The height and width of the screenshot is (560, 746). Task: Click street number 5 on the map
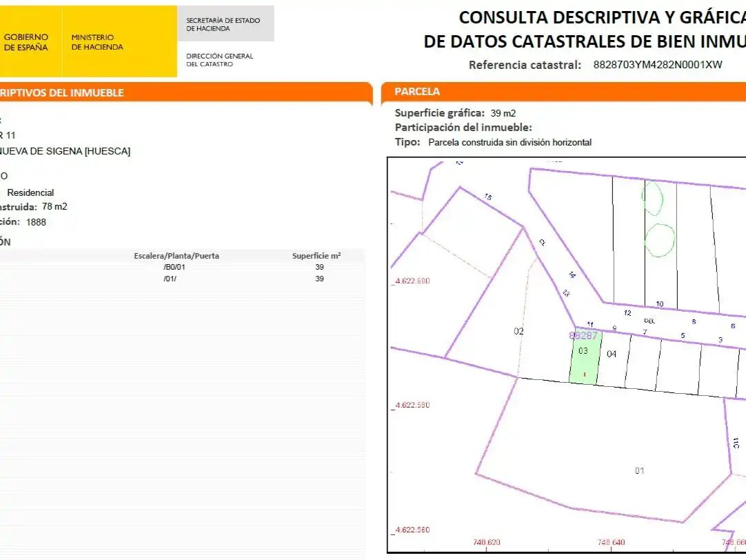[683, 335]
